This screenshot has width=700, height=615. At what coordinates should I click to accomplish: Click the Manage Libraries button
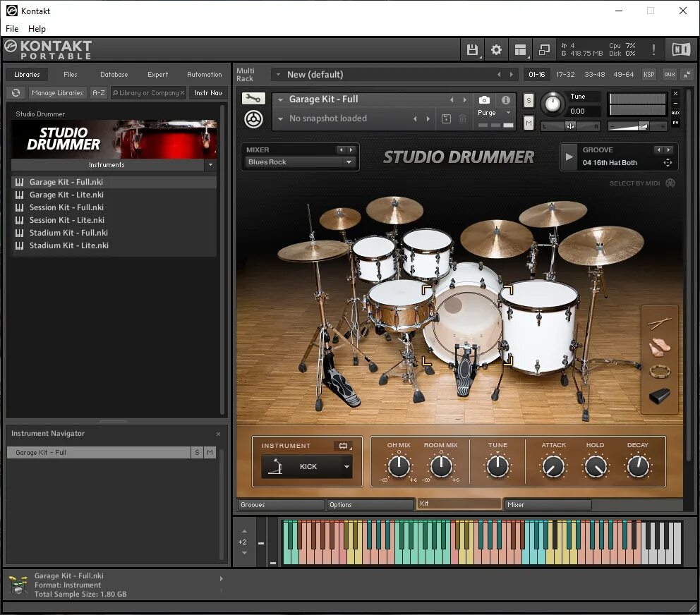coord(57,93)
